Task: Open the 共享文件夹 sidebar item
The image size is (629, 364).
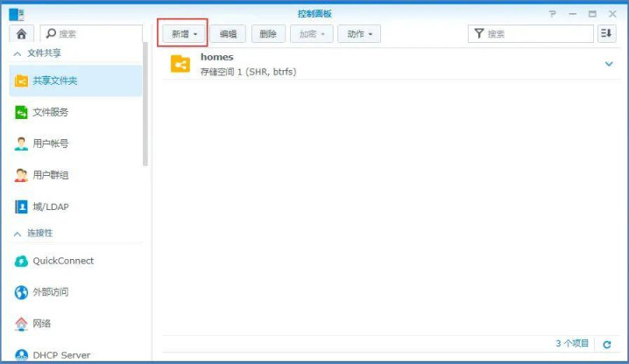Action: [x=75, y=80]
